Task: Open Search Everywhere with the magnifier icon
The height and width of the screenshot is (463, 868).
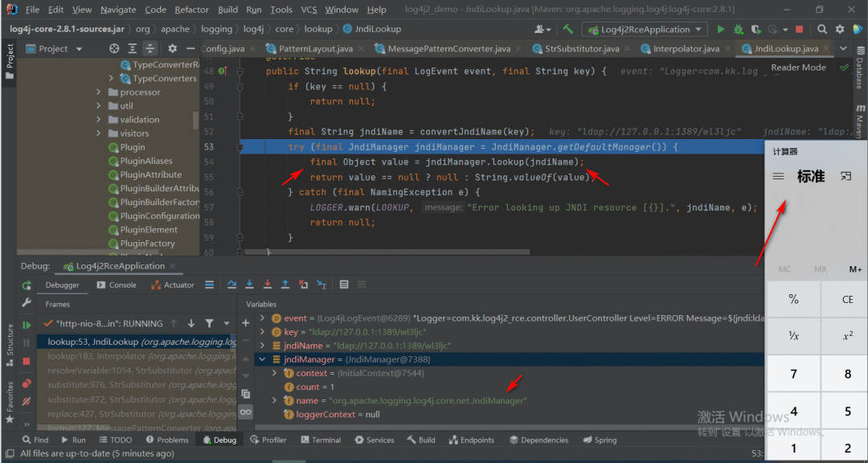Action: (x=823, y=30)
